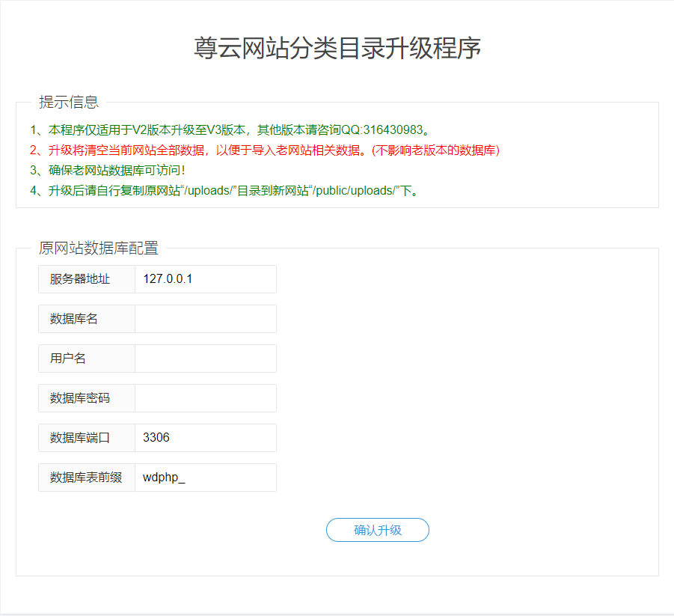Click tip 1 mentioning QQ:316430983
The image size is (674, 616).
click(230, 130)
